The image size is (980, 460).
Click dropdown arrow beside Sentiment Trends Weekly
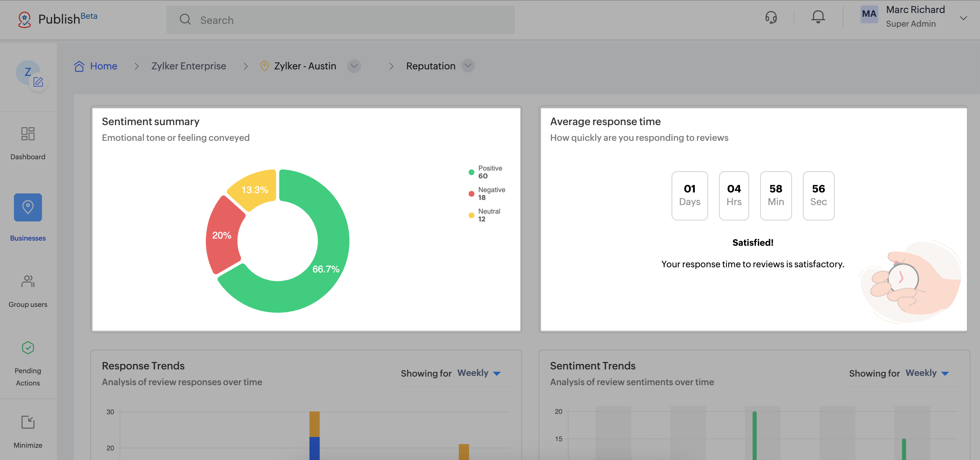[945, 374]
